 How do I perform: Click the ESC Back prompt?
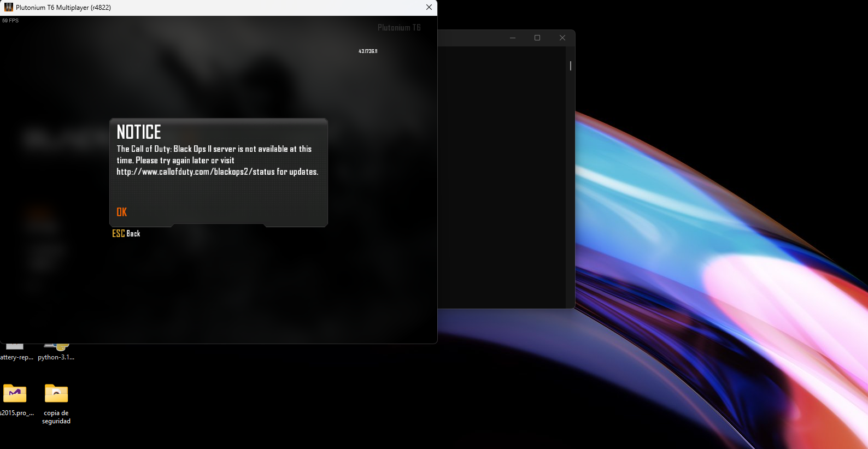[x=126, y=233]
